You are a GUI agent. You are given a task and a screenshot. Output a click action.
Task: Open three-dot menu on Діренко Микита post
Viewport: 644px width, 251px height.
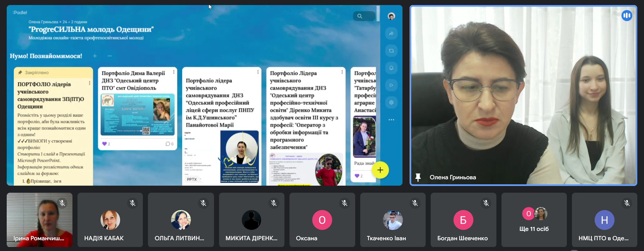[342, 72]
